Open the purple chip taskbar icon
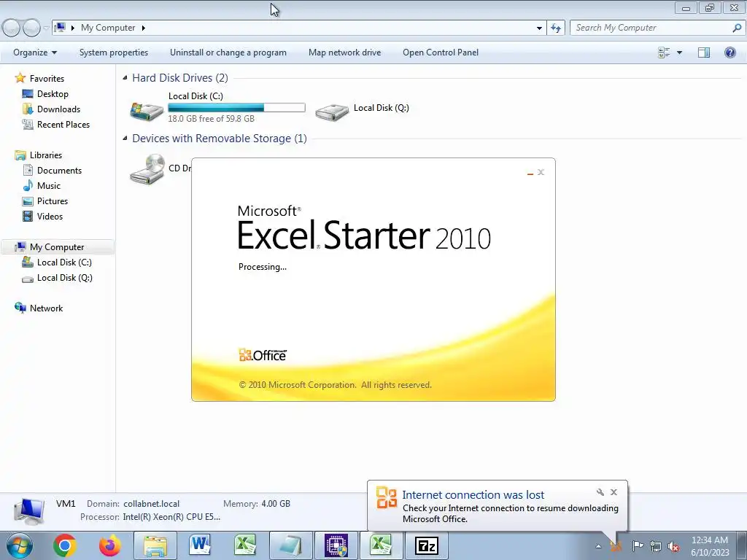This screenshot has width=747, height=560. tap(336, 545)
